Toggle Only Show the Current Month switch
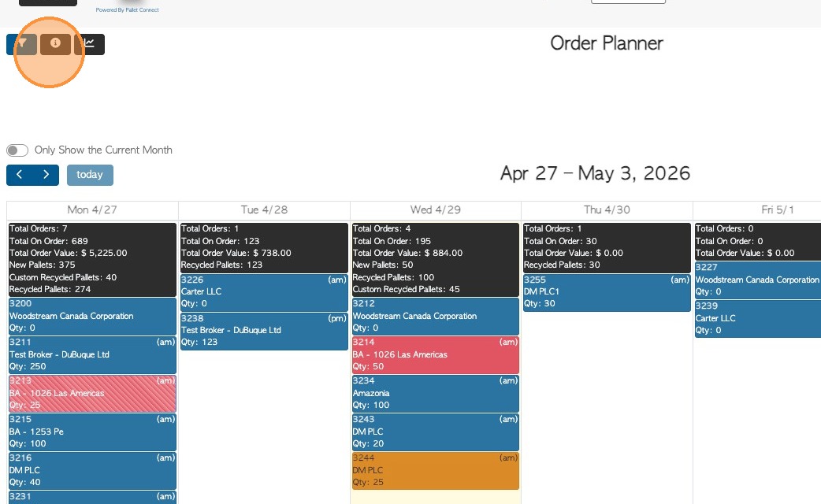The width and height of the screenshot is (821, 504). 17,150
